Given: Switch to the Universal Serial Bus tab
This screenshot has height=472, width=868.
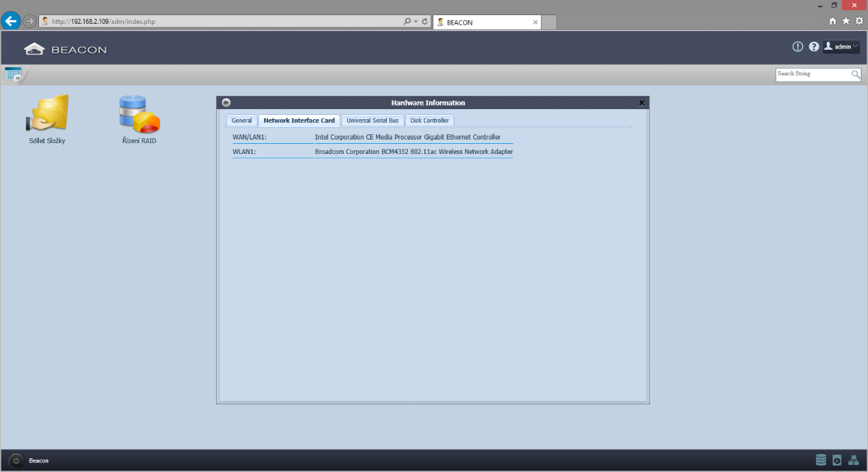Looking at the screenshot, I should 373,121.
